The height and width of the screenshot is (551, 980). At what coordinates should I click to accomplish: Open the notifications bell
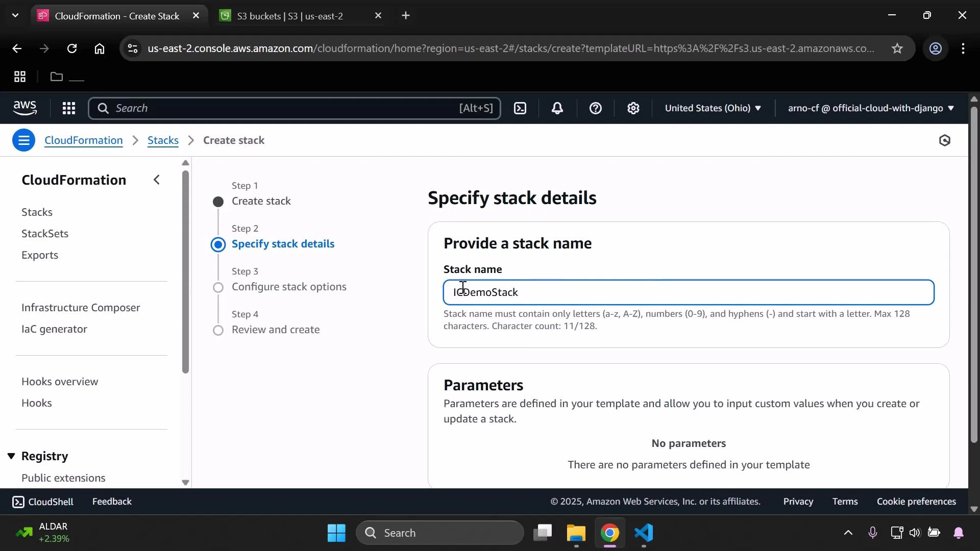click(557, 108)
